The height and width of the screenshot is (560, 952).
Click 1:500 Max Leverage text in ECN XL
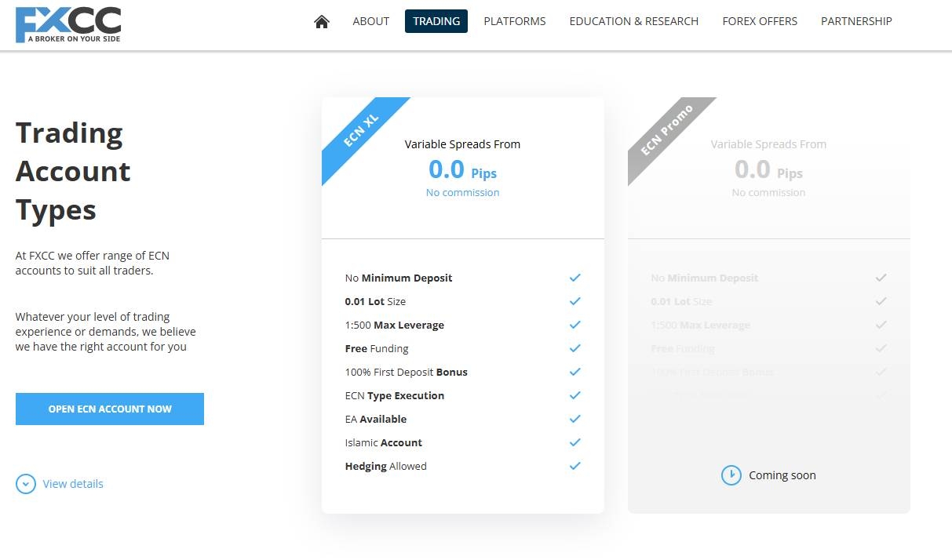pos(395,325)
